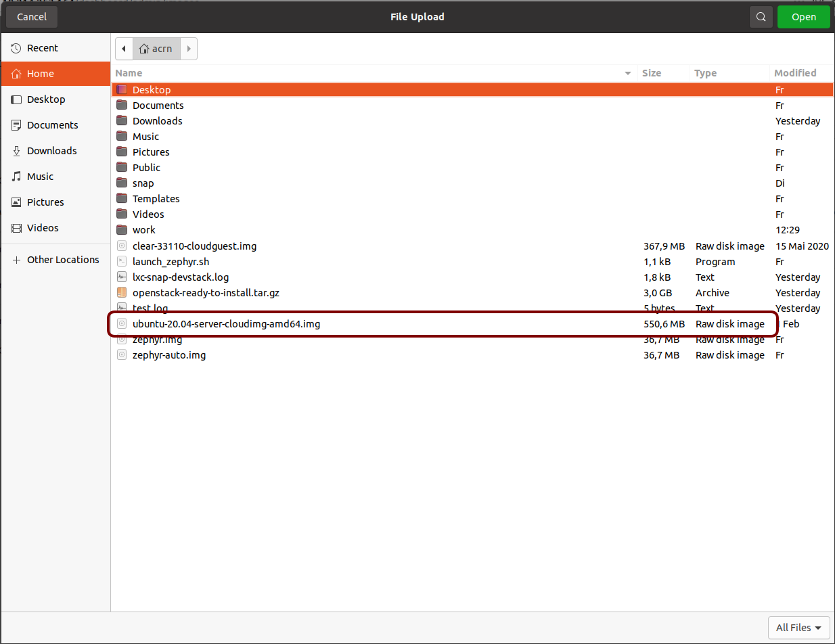Click the Downloads arrow icon in sidebar
Viewport: 835px width, 644px height.
[x=16, y=151]
